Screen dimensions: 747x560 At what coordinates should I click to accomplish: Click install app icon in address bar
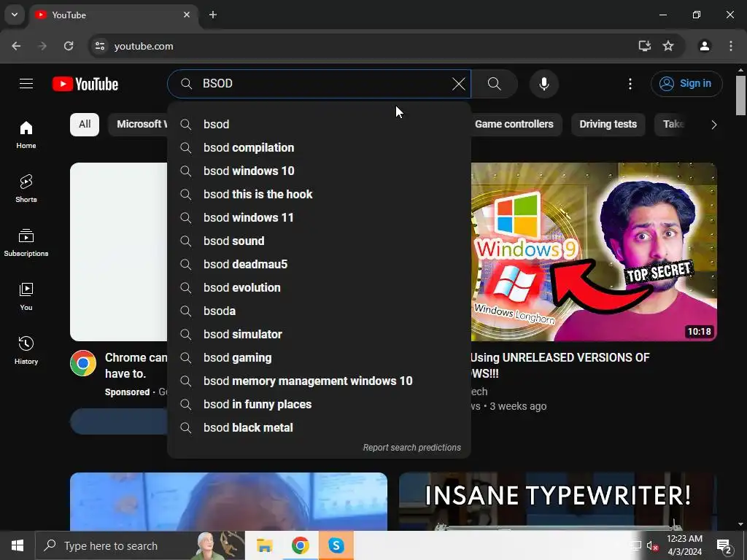pos(645,46)
